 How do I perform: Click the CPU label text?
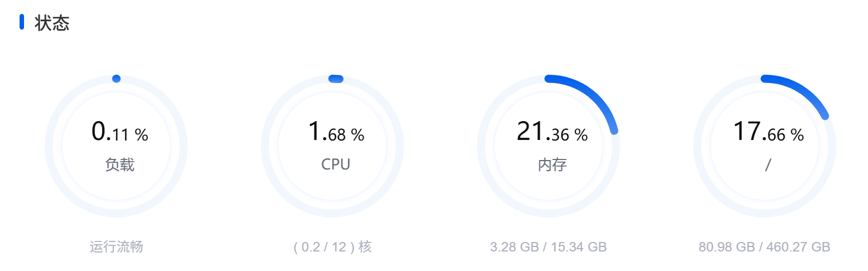pos(336,164)
